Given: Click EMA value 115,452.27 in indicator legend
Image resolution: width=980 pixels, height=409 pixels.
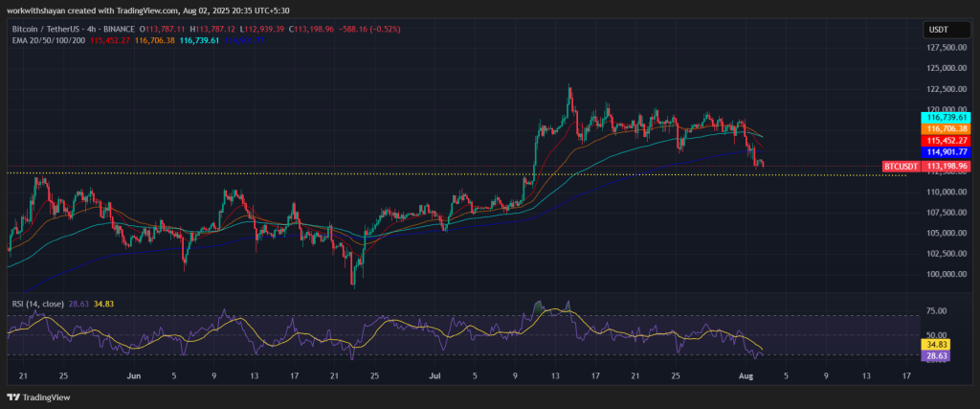Looking at the screenshot, I should pyautogui.click(x=109, y=40).
